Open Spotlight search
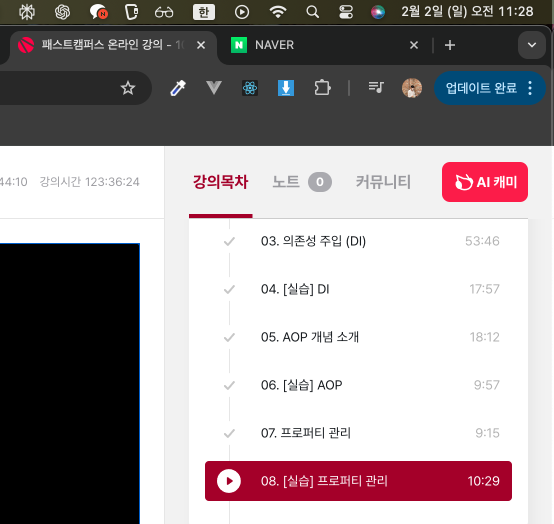Screen dimensions: 554x524 coord(312,12)
